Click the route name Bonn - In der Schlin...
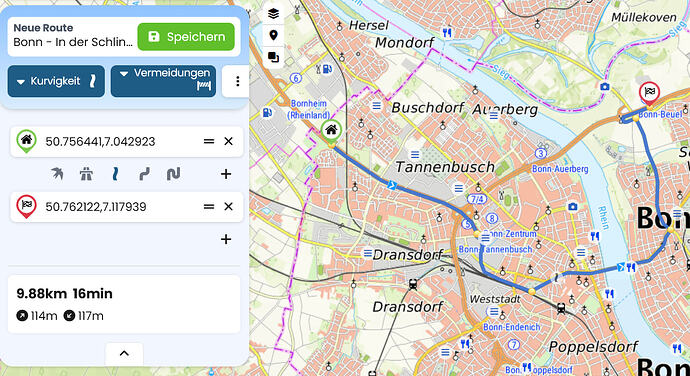The width and height of the screenshot is (690, 376). 73,42
